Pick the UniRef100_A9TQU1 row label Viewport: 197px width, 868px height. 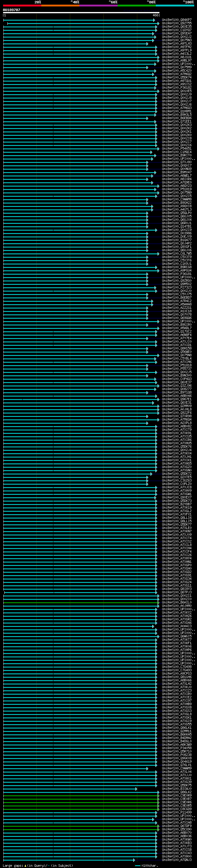coord(177,81)
